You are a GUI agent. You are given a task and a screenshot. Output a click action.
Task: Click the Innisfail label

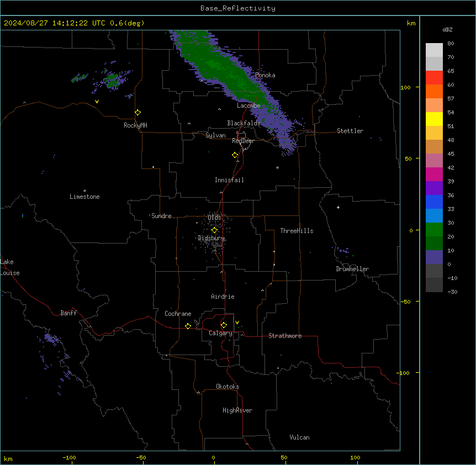pyautogui.click(x=229, y=180)
